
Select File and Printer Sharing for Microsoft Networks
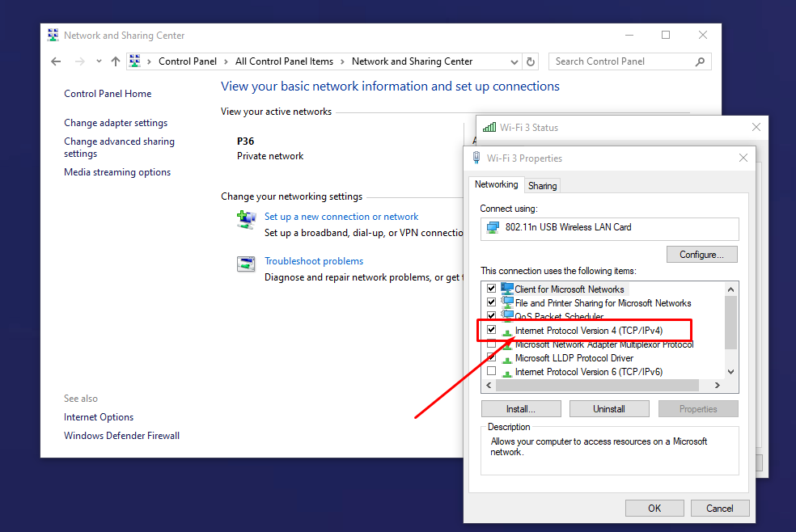[x=603, y=303]
